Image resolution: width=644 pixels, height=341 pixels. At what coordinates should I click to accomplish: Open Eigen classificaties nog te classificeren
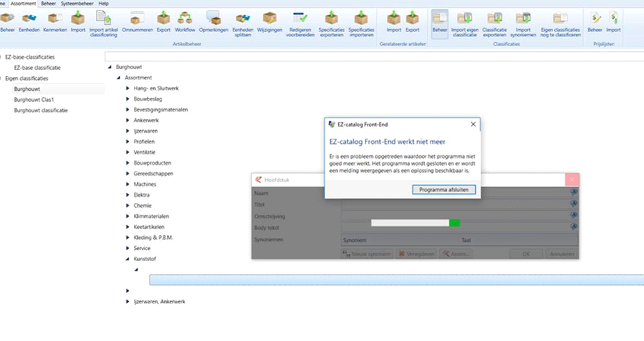point(560,25)
